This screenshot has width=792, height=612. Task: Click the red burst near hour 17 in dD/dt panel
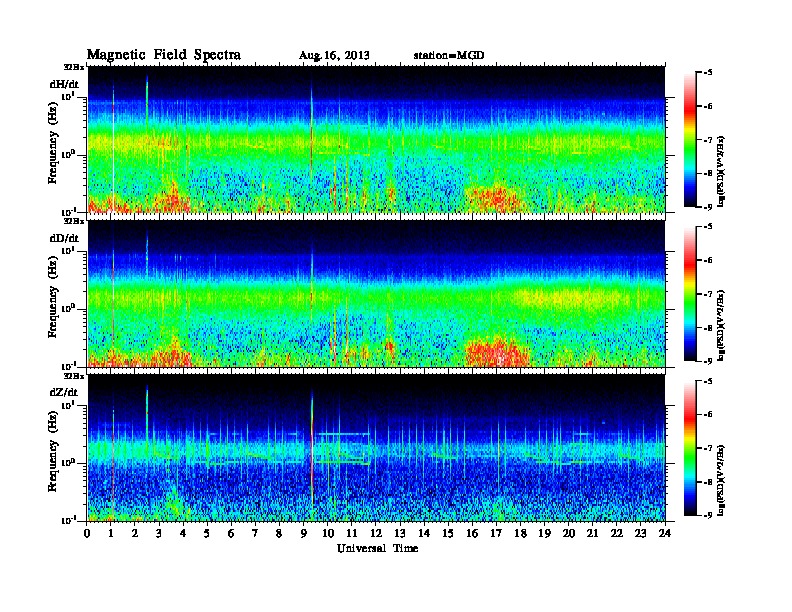[497, 352]
